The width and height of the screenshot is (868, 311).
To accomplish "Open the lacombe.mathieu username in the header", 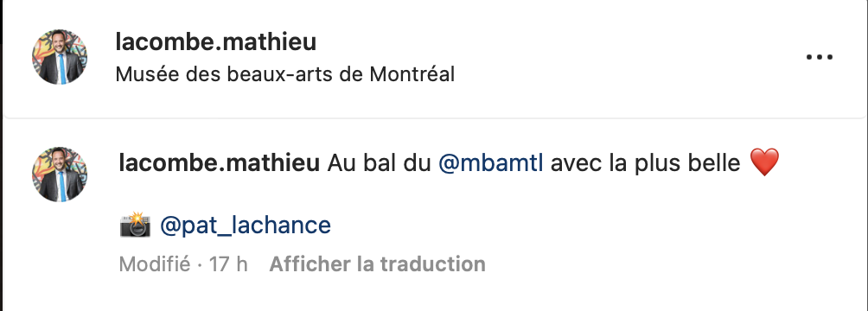I will pos(216,42).
